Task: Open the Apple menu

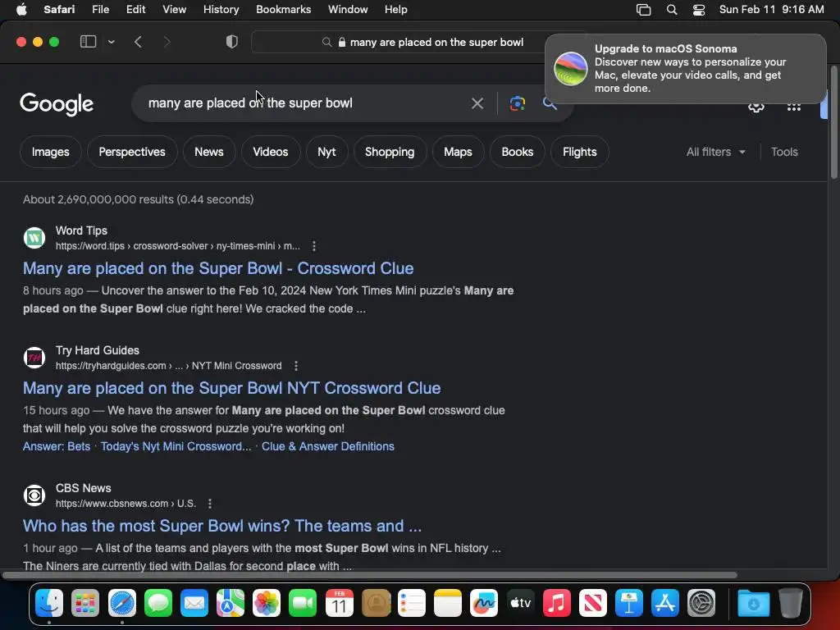Action: click(x=21, y=10)
